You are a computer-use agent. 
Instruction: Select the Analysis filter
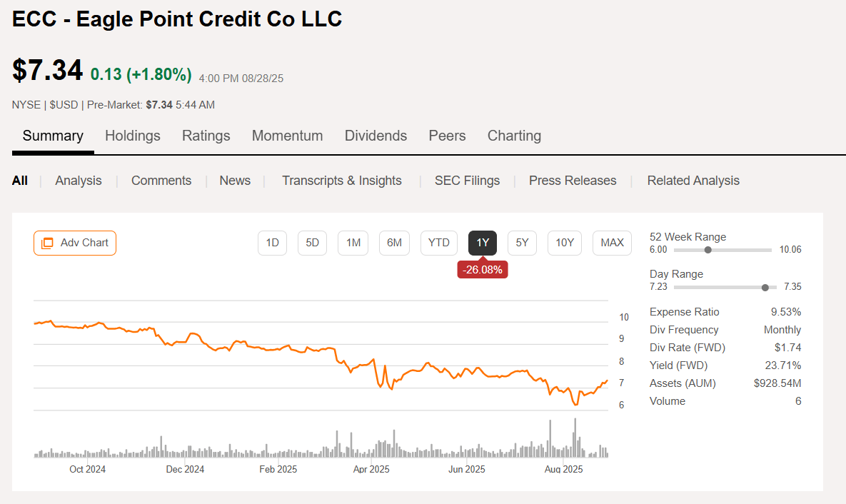pos(78,181)
